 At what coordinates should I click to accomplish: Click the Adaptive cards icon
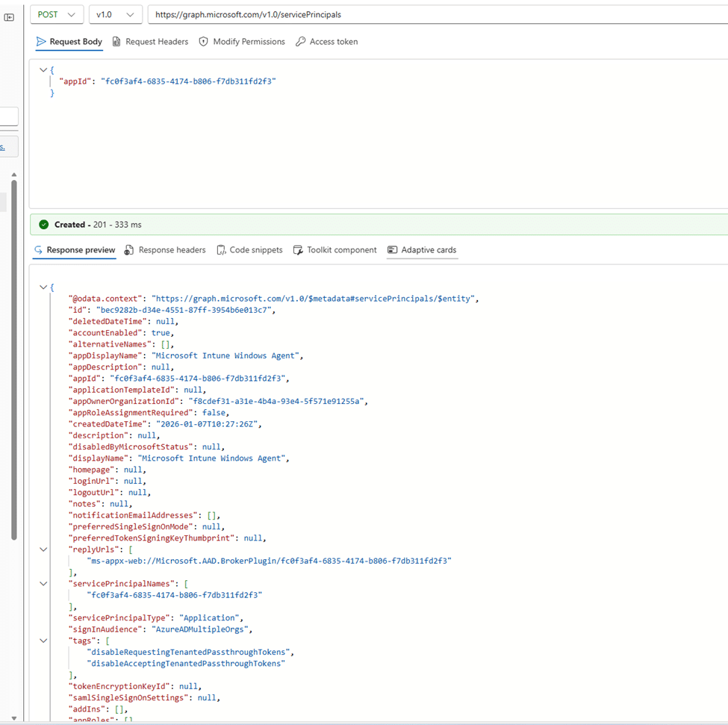point(392,250)
